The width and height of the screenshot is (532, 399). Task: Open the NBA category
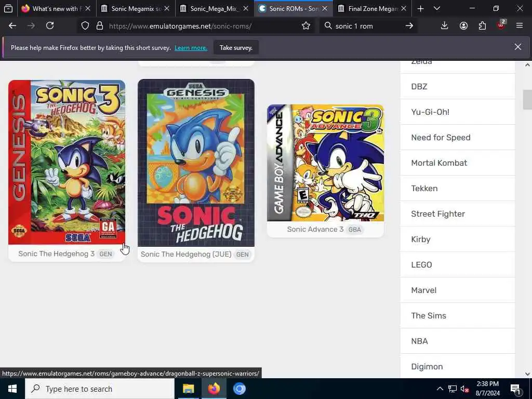458,341
